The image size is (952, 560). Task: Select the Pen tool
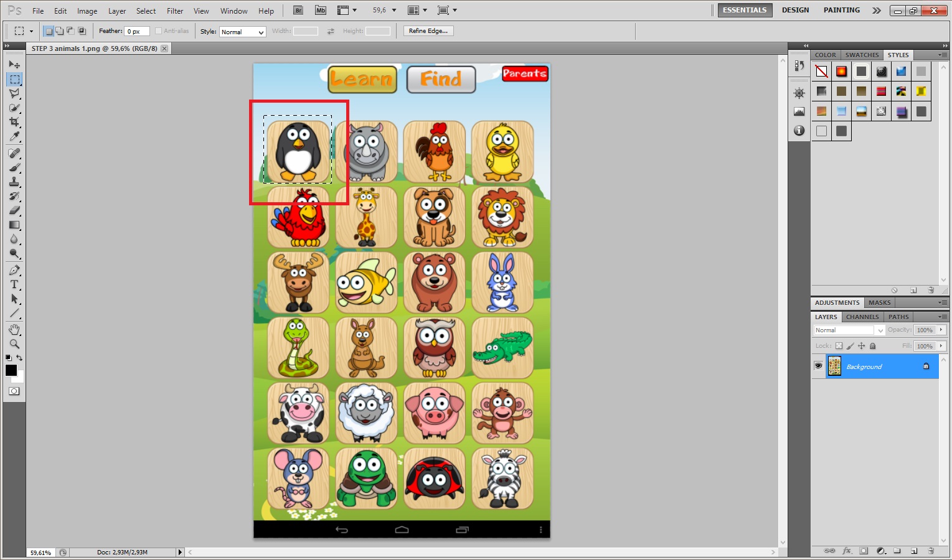coord(14,270)
